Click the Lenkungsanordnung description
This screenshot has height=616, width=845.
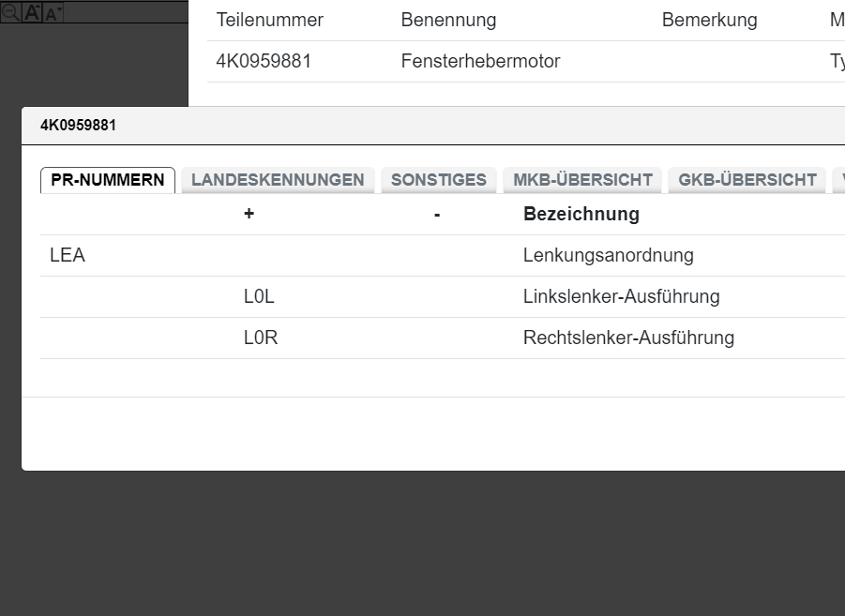(x=608, y=255)
